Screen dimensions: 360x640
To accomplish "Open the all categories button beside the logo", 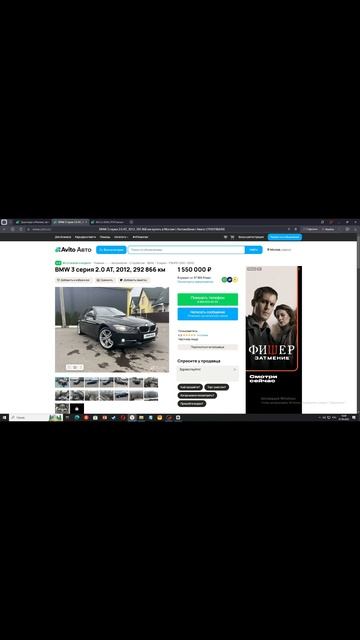I will coord(111,249).
